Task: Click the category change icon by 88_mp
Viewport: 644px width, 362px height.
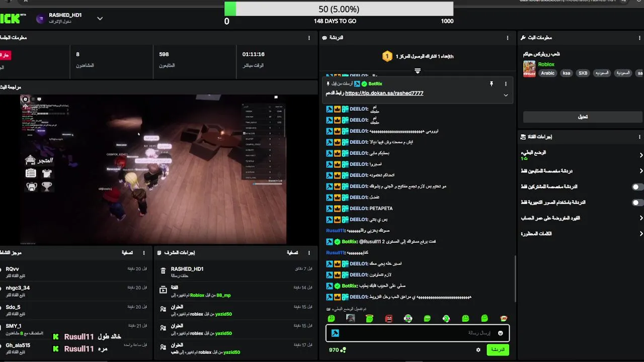Action: (x=163, y=290)
